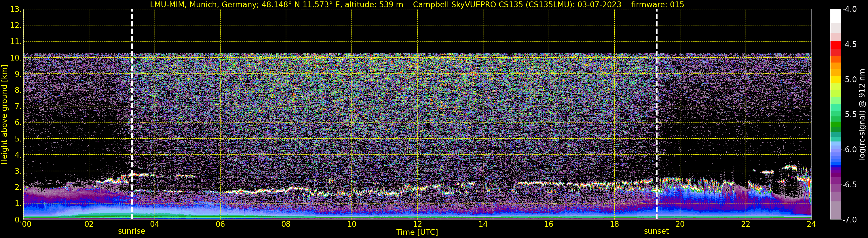868x238 pixels.
Task: Click the 'Time [UTC]' axis title
Action: [417, 232]
